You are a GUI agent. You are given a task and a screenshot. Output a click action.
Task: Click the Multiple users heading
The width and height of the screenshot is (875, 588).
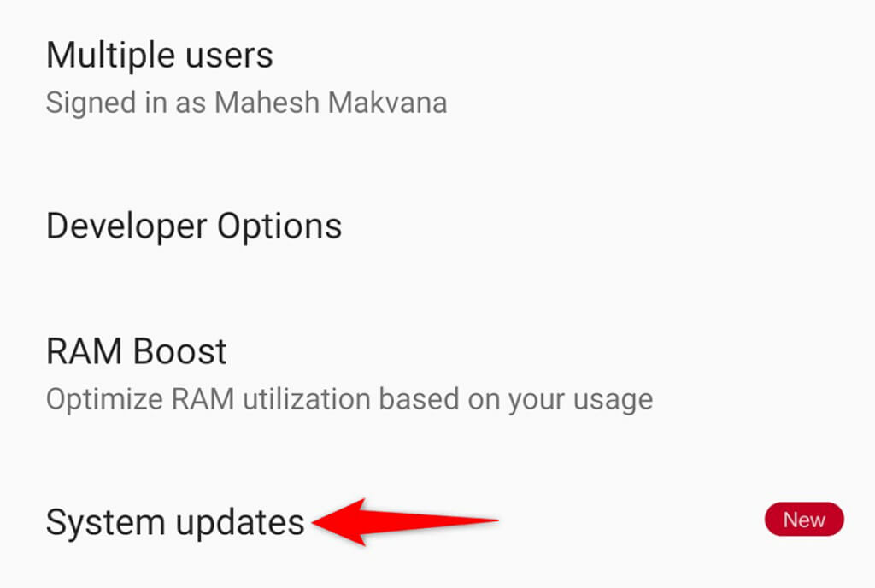click(160, 56)
